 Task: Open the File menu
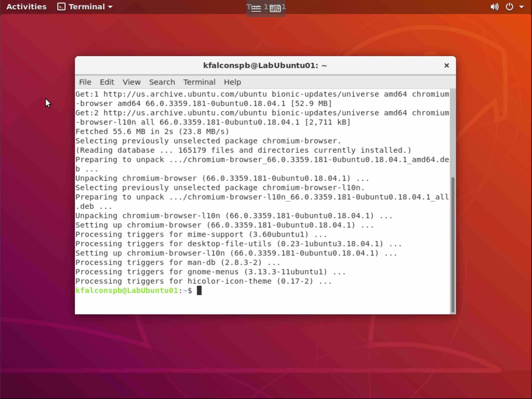[85, 82]
